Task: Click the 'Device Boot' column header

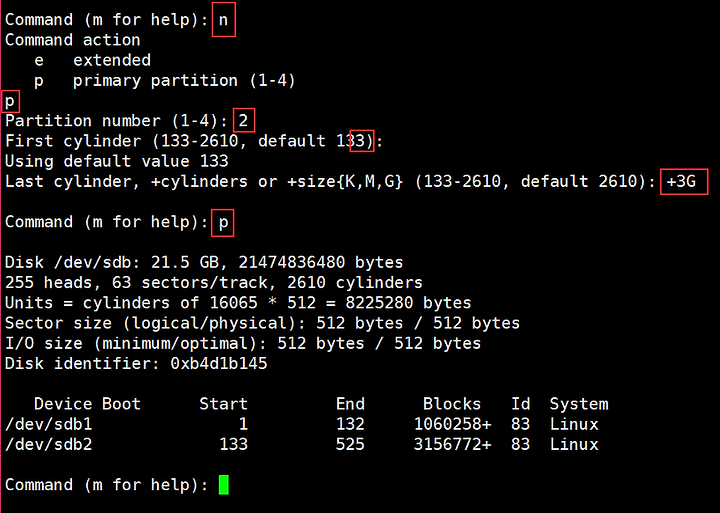Action: click(87, 404)
